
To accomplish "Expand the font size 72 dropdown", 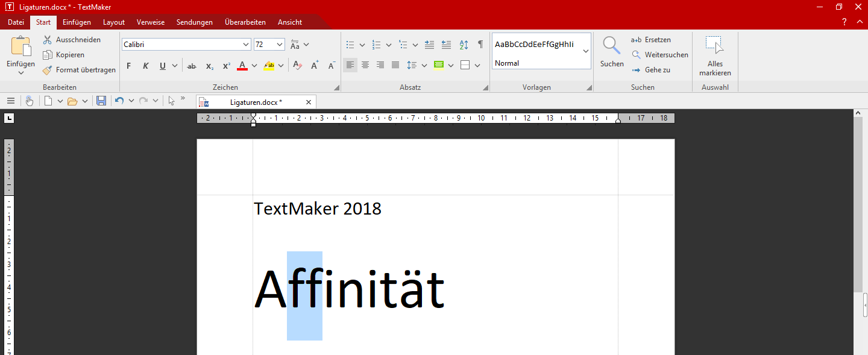I will (x=280, y=45).
